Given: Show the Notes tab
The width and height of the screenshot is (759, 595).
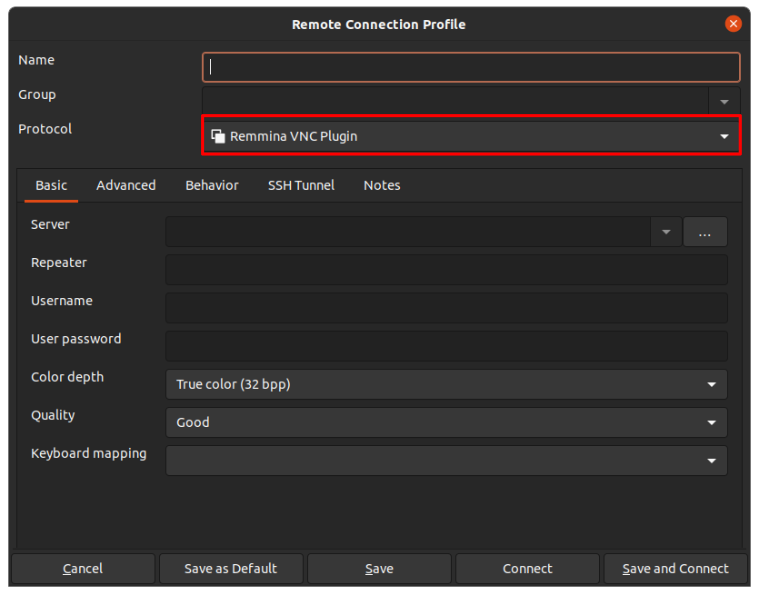Looking at the screenshot, I should point(382,185).
